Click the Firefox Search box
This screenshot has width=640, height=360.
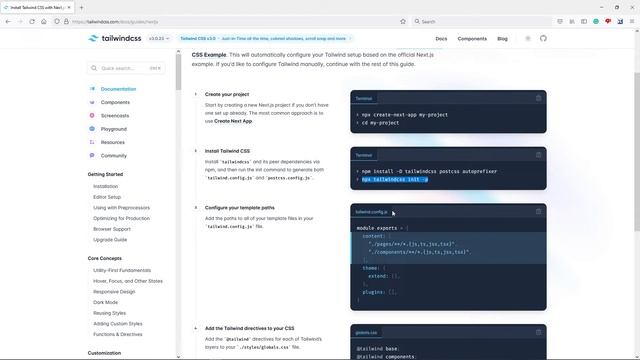coord(482,21)
